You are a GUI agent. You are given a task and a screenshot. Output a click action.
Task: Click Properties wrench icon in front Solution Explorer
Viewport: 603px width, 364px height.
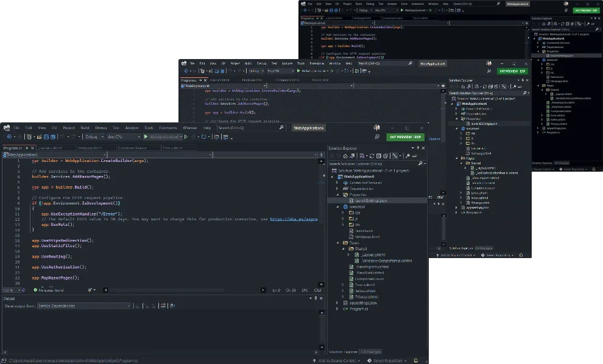coord(407,156)
